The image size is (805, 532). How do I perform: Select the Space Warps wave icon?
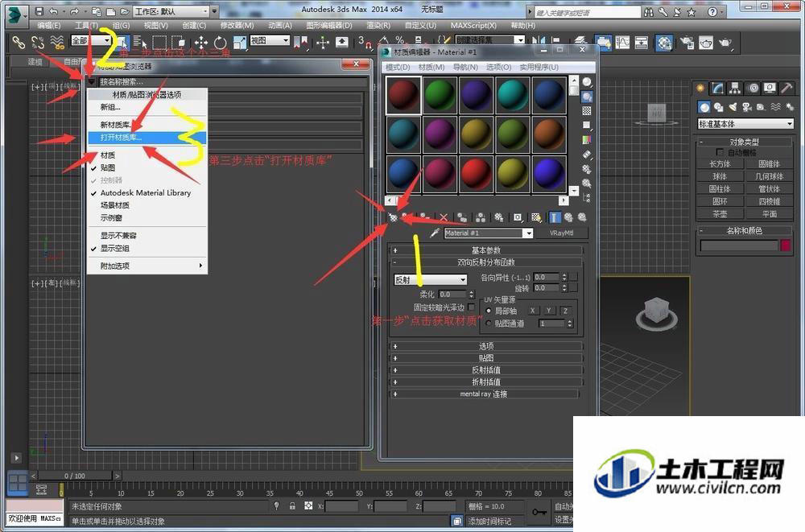pos(776,107)
